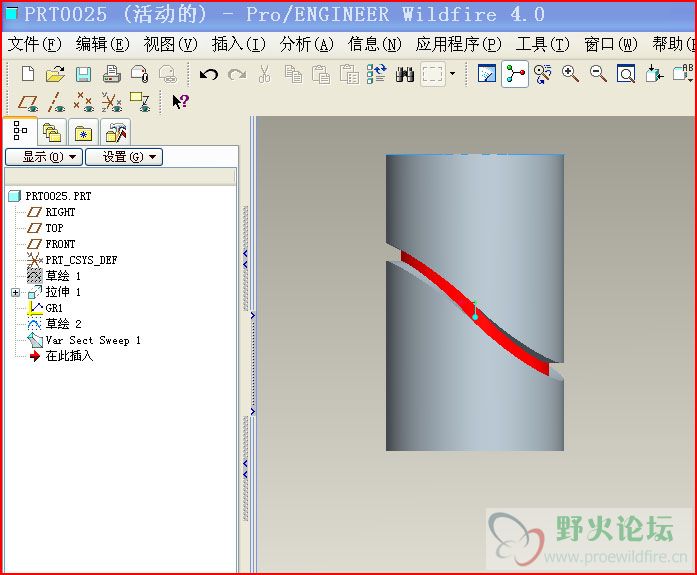
Task: Open selection box dropdown arrow
Action: pos(453,73)
